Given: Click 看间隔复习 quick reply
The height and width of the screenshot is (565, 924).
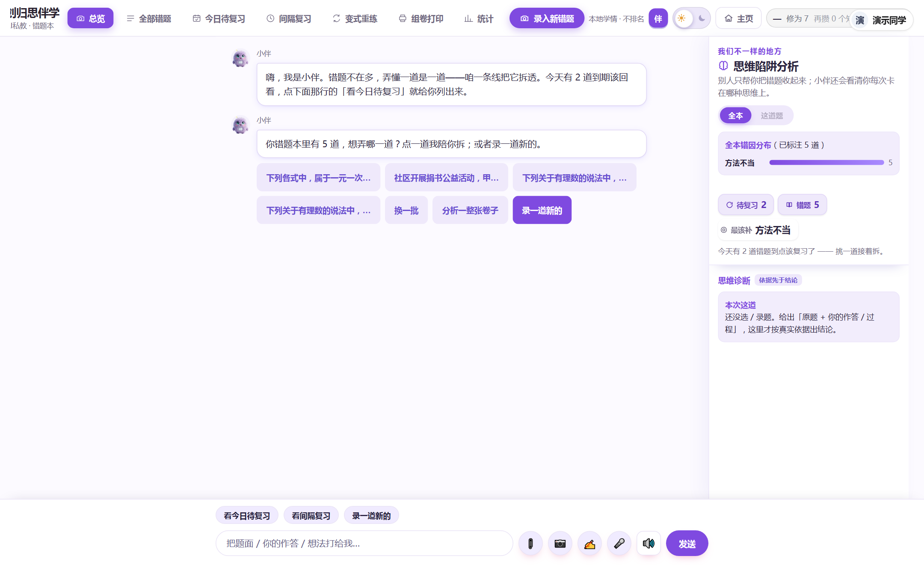Looking at the screenshot, I should 311,515.
